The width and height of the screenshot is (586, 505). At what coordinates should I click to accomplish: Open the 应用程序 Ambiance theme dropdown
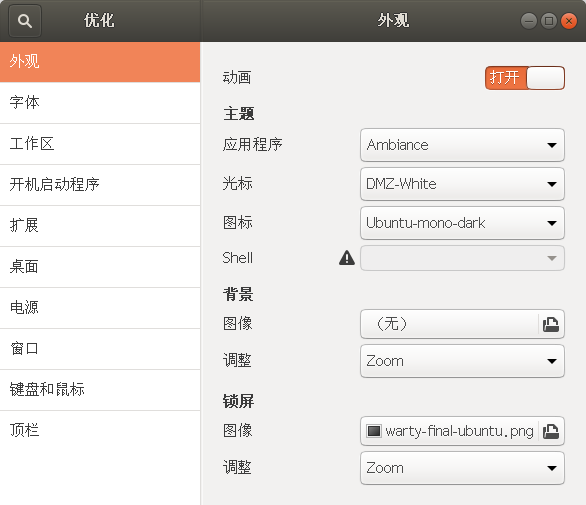[462, 145]
